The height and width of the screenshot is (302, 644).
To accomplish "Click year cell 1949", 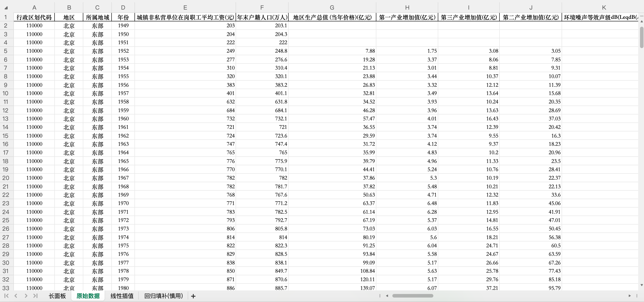I will pos(123,25).
